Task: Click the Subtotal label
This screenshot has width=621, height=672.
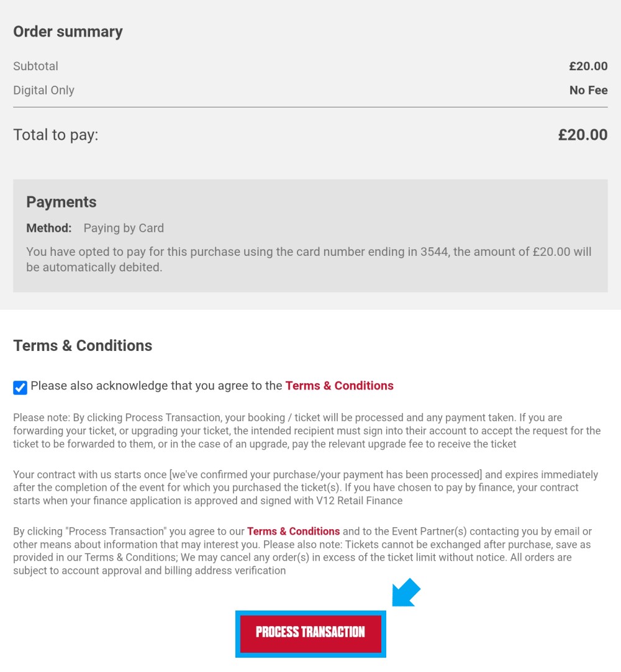Action: [35, 66]
